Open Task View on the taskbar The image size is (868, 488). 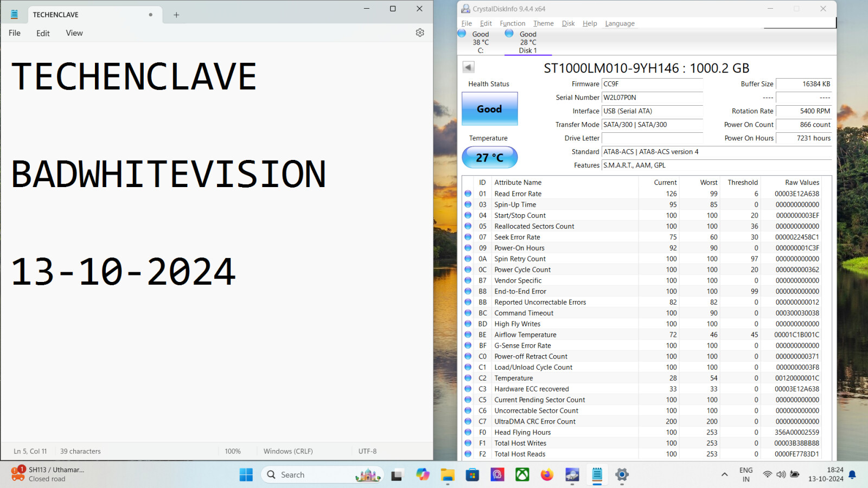tap(397, 475)
